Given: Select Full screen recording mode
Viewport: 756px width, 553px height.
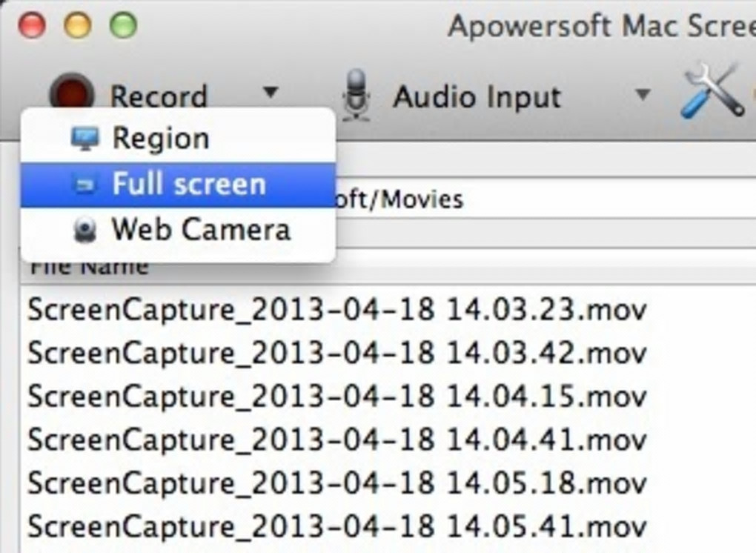Looking at the screenshot, I should [x=188, y=185].
